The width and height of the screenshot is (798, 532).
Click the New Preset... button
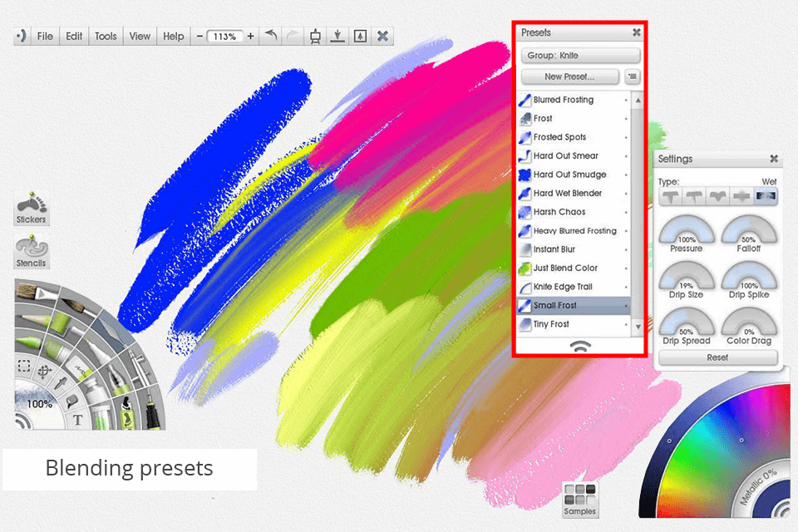click(570, 76)
